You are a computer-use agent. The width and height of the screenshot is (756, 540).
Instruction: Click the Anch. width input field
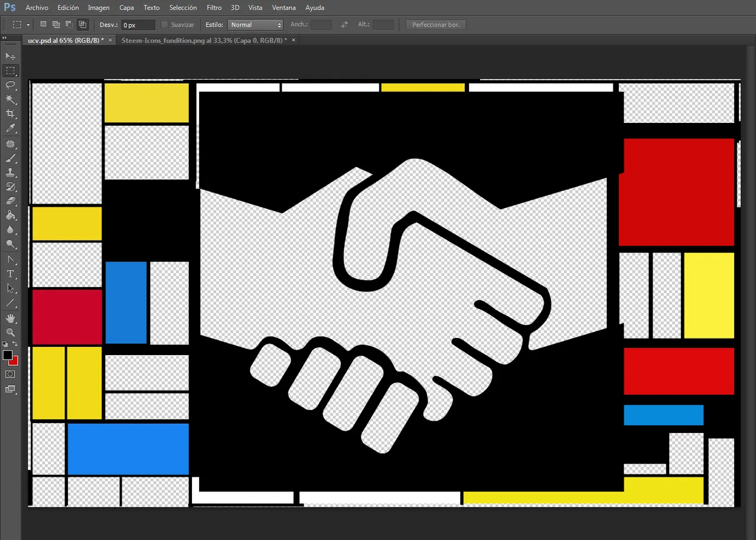point(321,25)
